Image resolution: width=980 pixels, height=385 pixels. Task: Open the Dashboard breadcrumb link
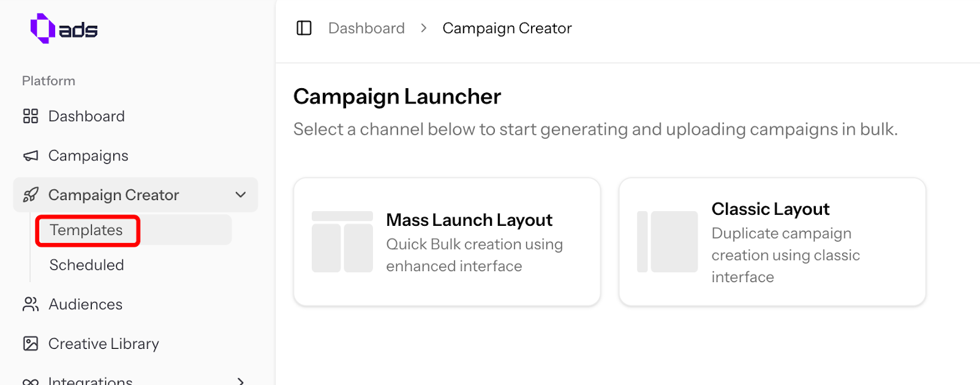(x=366, y=28)
